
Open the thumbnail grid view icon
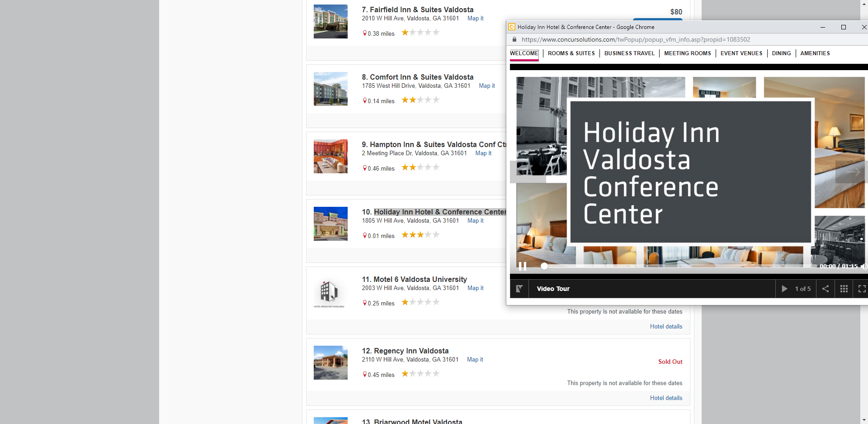pyautogui.click(x=844, y=289)
